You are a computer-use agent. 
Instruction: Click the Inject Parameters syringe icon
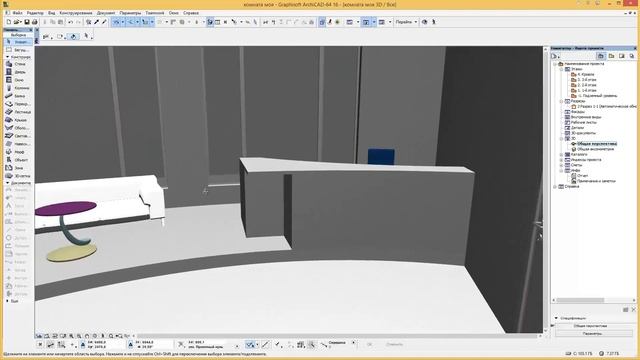point(104,22)
